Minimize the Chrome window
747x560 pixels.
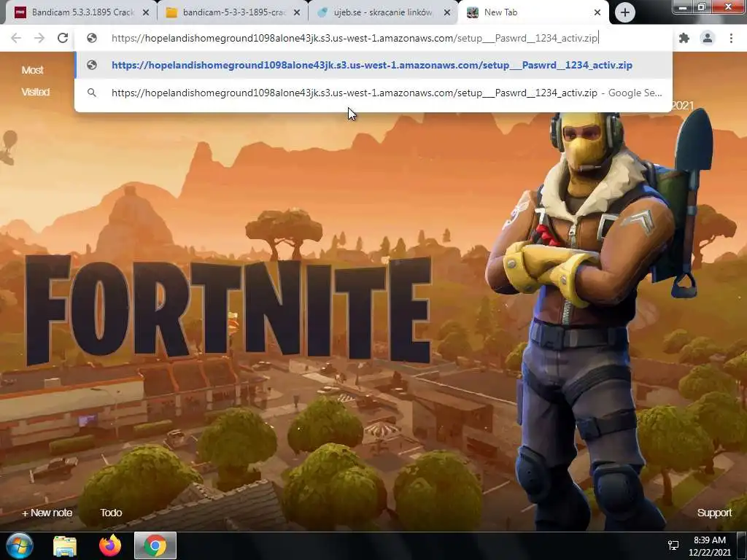pos(683,7)
